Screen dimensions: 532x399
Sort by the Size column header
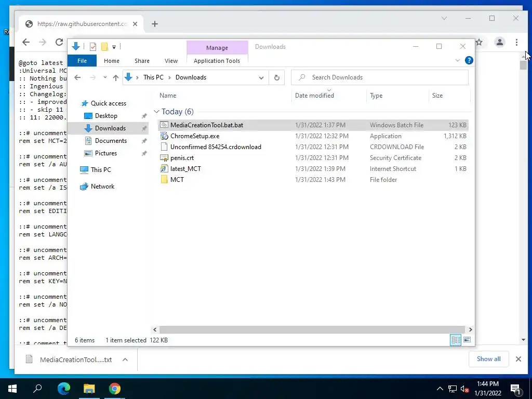pos(437,96)
